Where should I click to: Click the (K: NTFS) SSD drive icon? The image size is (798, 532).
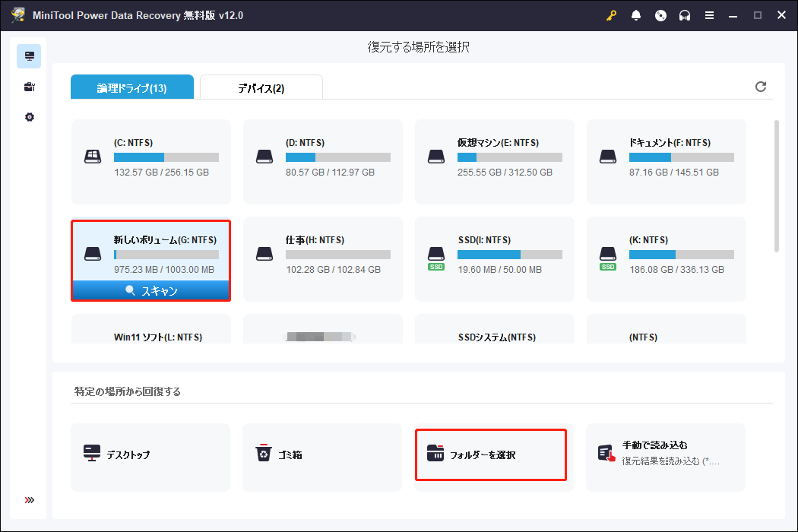pyautogui.click(x=608, y=258)
